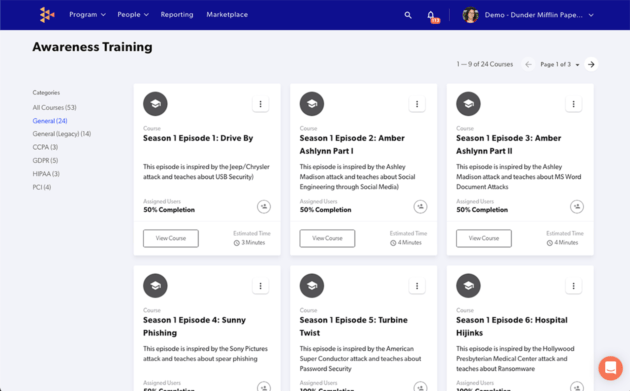Viewport: 630px width, 391px height.
Task: Open three-dot menu on Hospital Hijinks card
Action: pos(573,286)
